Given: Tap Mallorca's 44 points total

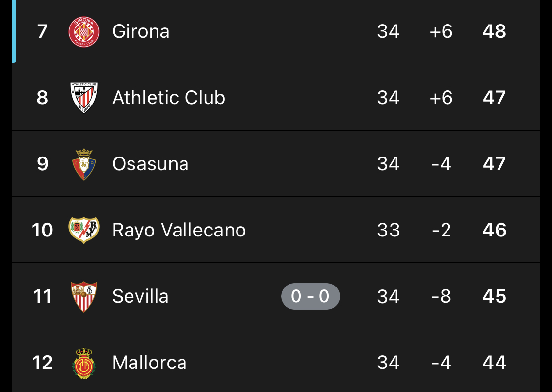Looking at the screenshot, I should pyautogui.click(x=494, y=363).
